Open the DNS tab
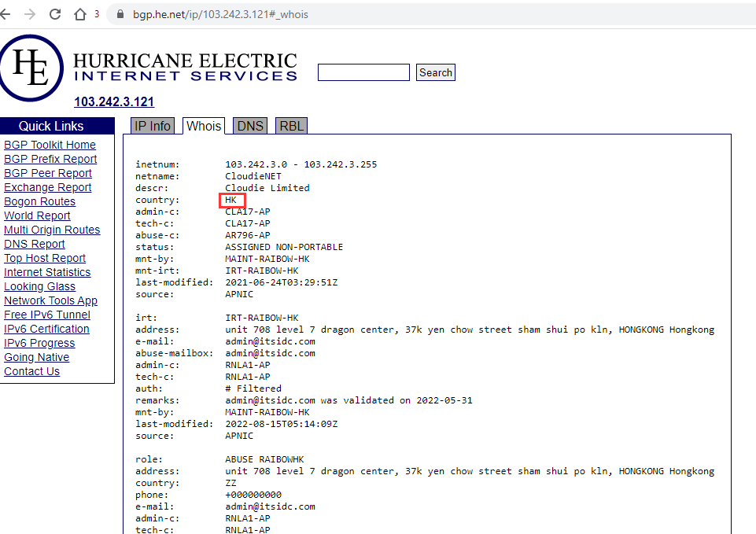Viewport: 756px width, 534px height. [250, 126]
